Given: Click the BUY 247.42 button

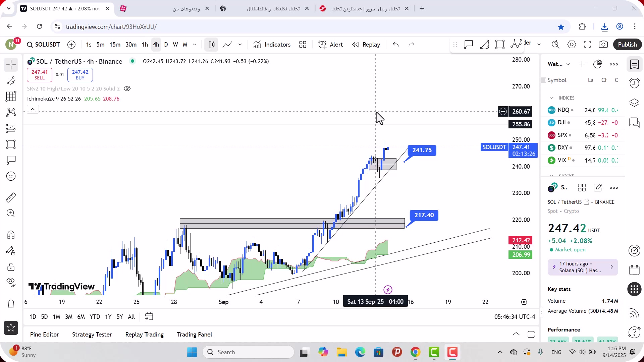Looking at the screenshot, I should (x=80, y=75).
